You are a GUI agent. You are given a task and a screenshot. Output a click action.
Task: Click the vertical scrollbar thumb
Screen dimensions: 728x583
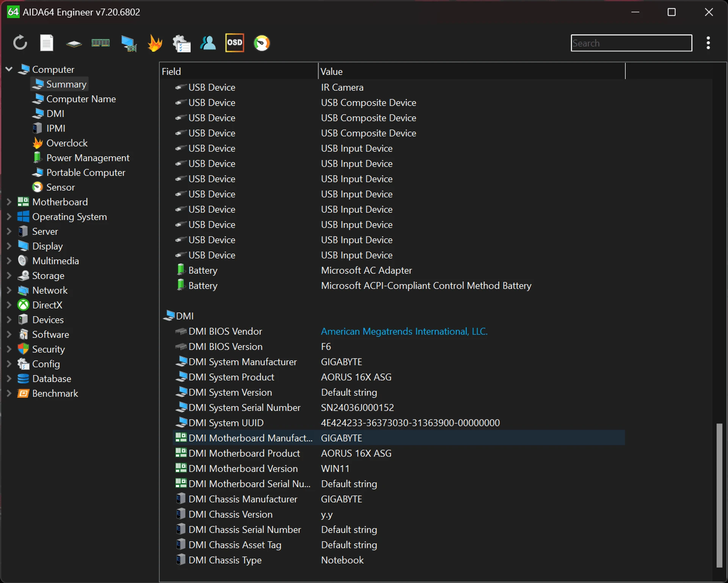point(719,495)
